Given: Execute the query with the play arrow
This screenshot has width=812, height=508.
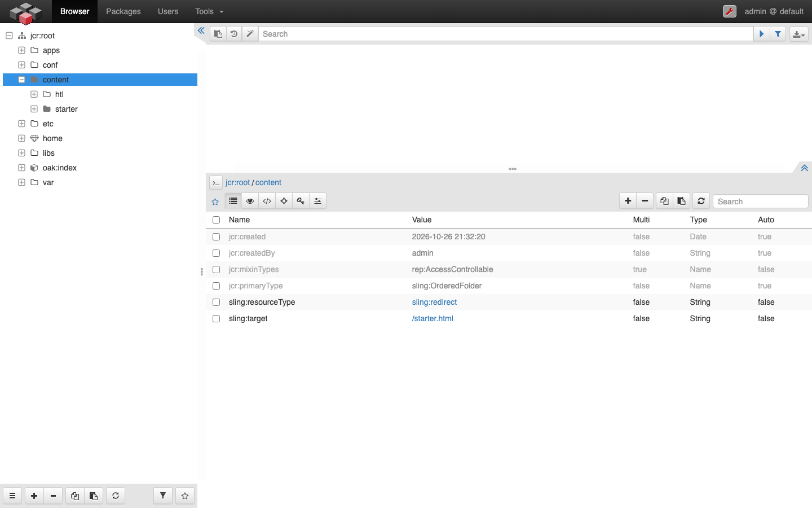Looking at the screenshot, I should pos(761,34).
